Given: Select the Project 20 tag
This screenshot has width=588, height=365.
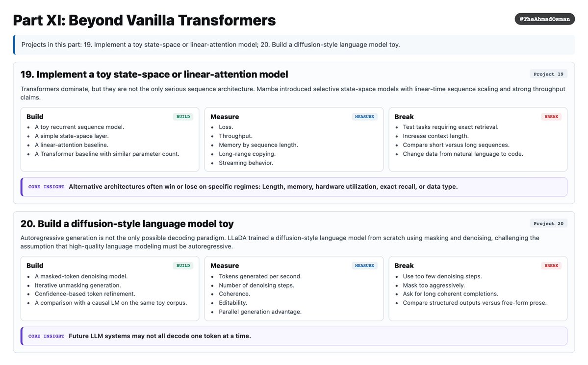Looking at the screenshot, I should [x=548, y=223].
